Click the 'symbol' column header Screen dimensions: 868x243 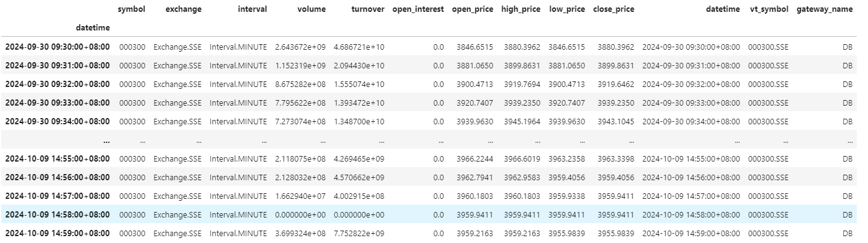[132, 10]
